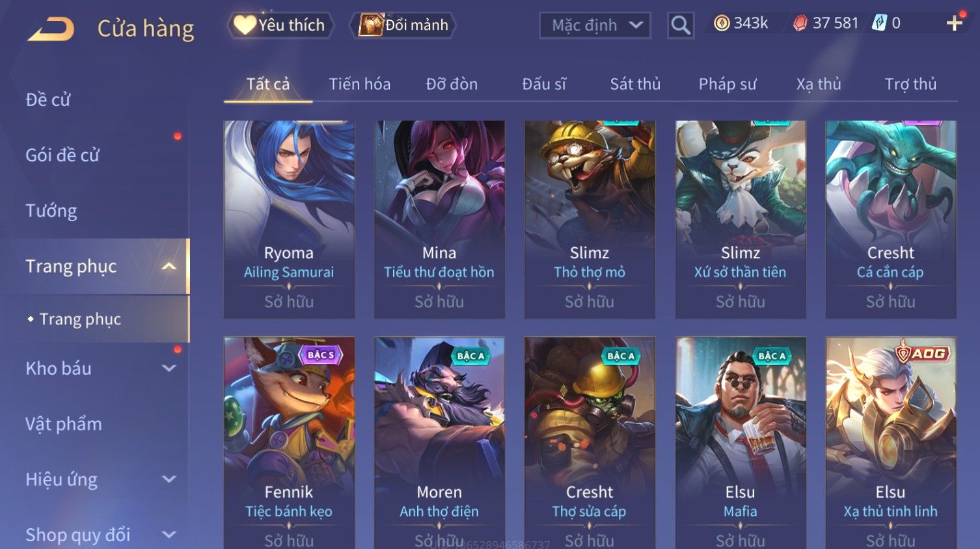
Task: Click the blue voucher ticket icon
Action: click(880, 23)
